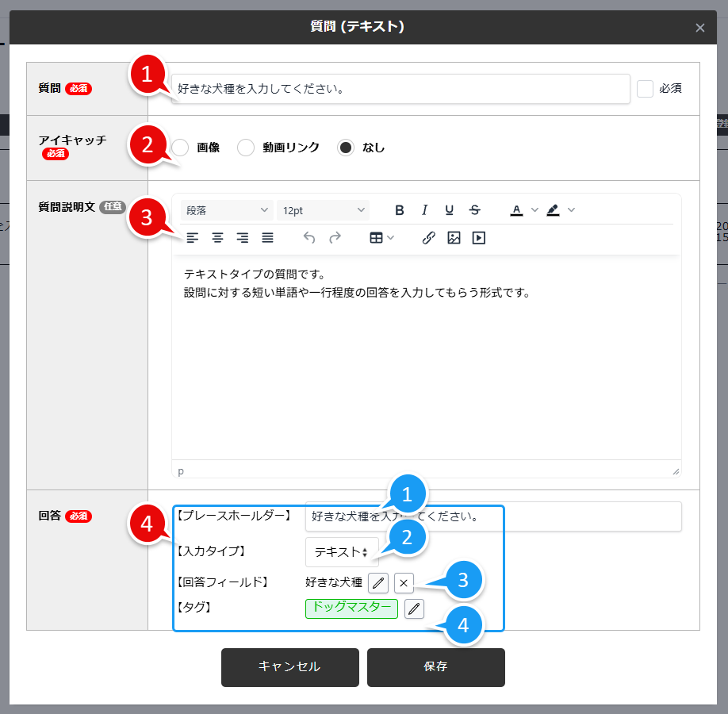Insert a link in the question description
Screen dimensions: 728x714
(x=428, y=237)
